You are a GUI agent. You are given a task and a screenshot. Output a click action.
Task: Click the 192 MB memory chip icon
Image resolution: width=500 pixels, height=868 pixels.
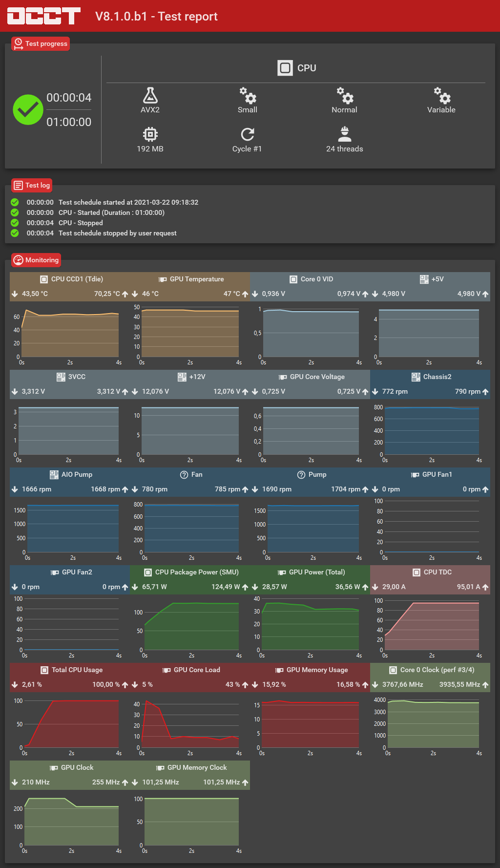point(150,134)
